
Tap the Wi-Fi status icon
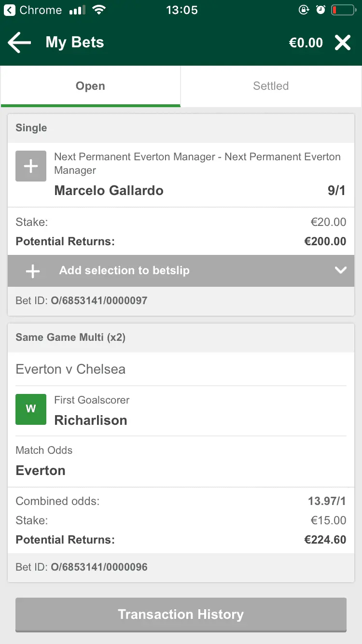pyautogui.click(x=99, y=10)
